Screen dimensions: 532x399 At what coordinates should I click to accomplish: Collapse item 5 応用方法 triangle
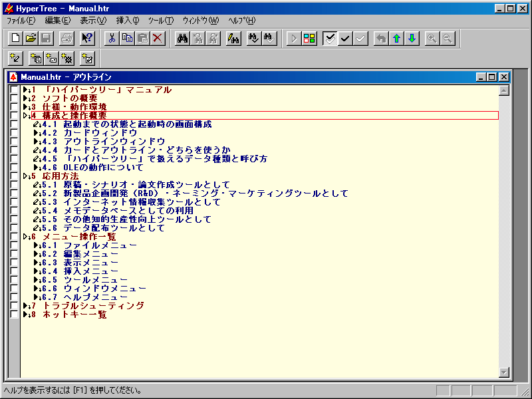coord(25,176)
